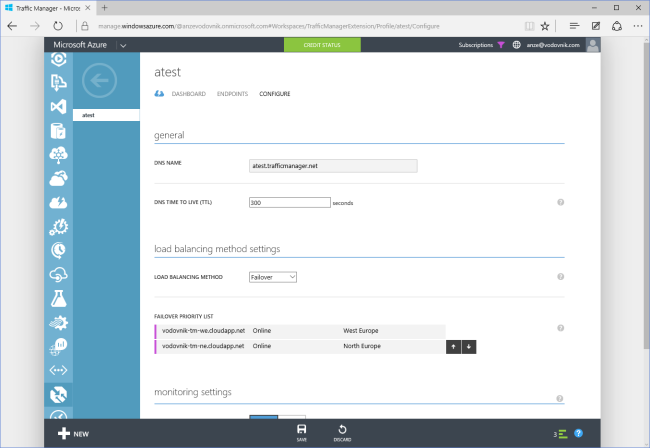Move vodovnik-tm-ne endpoint up with the arrow
The image size is (650, 448).
pyautogui.click(x=454, y=347)
